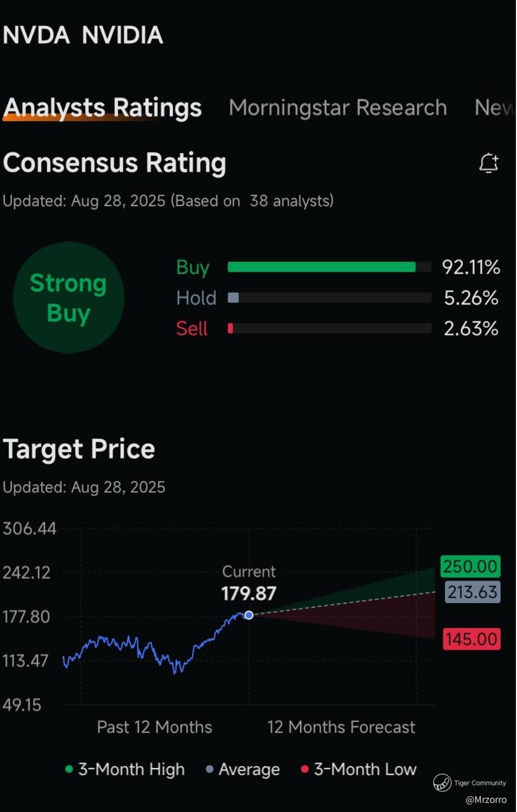This screenshot has height=812, width=517.
Task: Click the green Buy percentage bar
Action: [321, 267]
